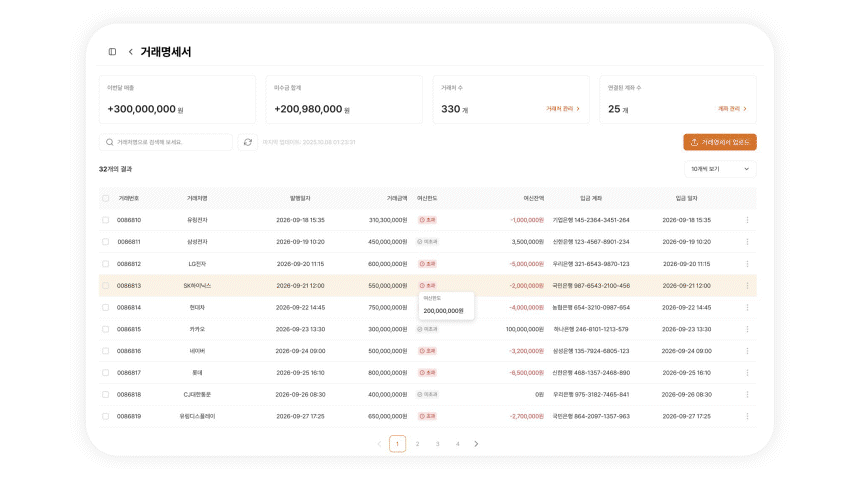Open the more options menu for SK하이닉스 row
The image size is (860, 480).
746,286
